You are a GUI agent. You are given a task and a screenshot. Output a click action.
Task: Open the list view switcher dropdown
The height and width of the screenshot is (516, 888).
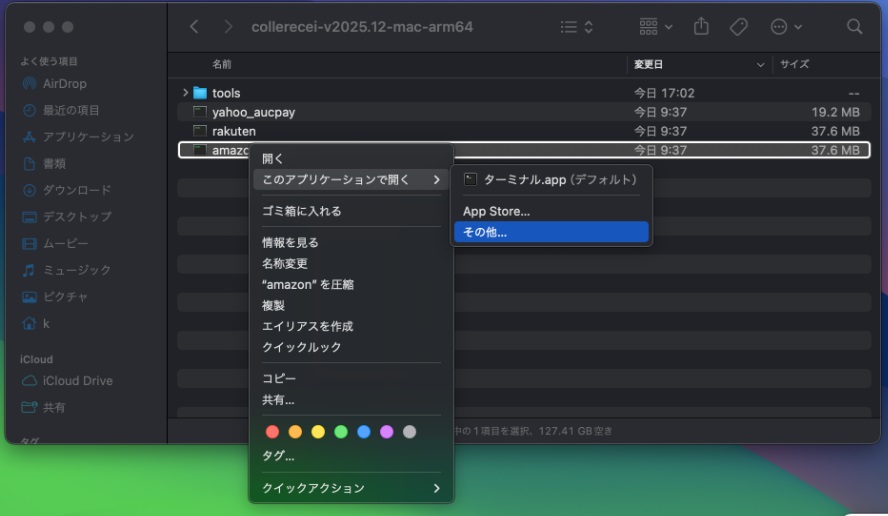click(x=576, y=27)
